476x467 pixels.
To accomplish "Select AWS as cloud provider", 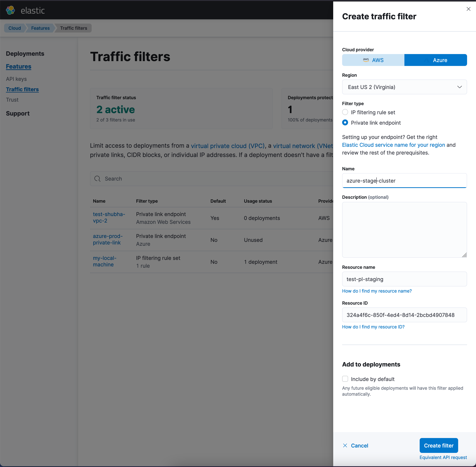I will pyautogui.click(x=373, y=60).
